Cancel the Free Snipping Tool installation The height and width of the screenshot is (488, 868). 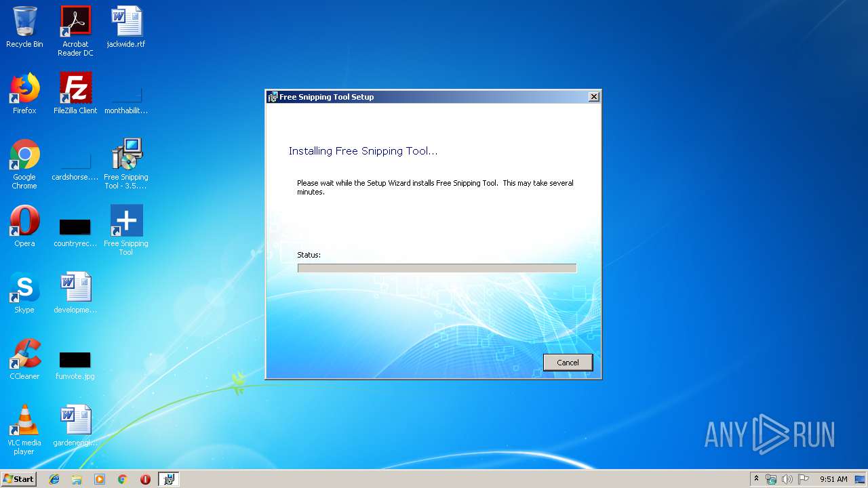(x=568, y=363)
